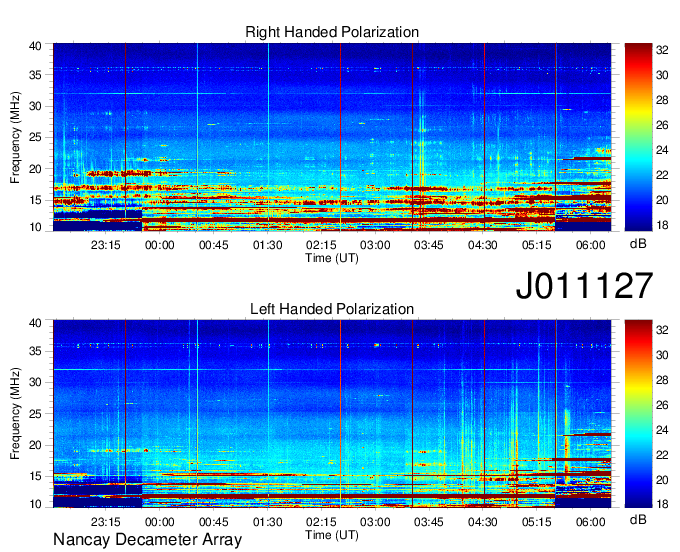Click the 22 value on the bottom color bar
Screen dimensions: 680x552
662,455
